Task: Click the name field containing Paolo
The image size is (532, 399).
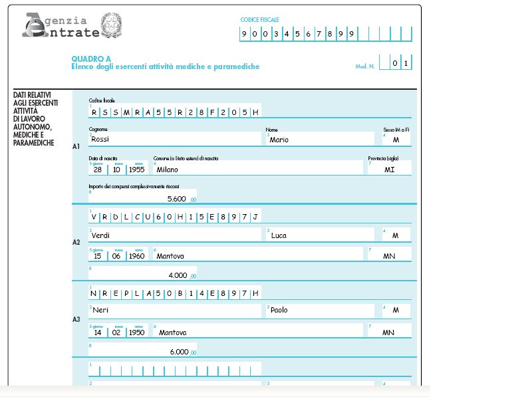Action: [321, 310]
